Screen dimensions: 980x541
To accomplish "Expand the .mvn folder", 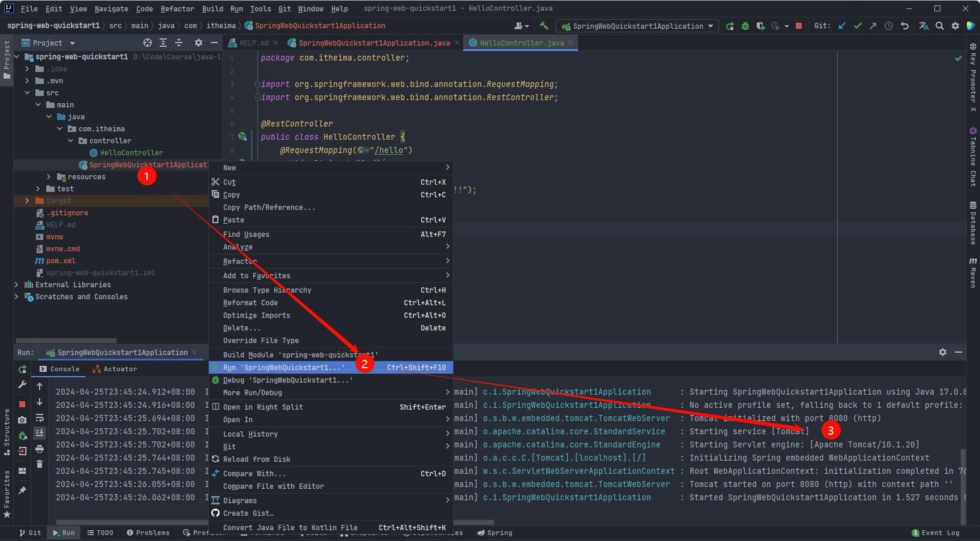I will (27, 81).
